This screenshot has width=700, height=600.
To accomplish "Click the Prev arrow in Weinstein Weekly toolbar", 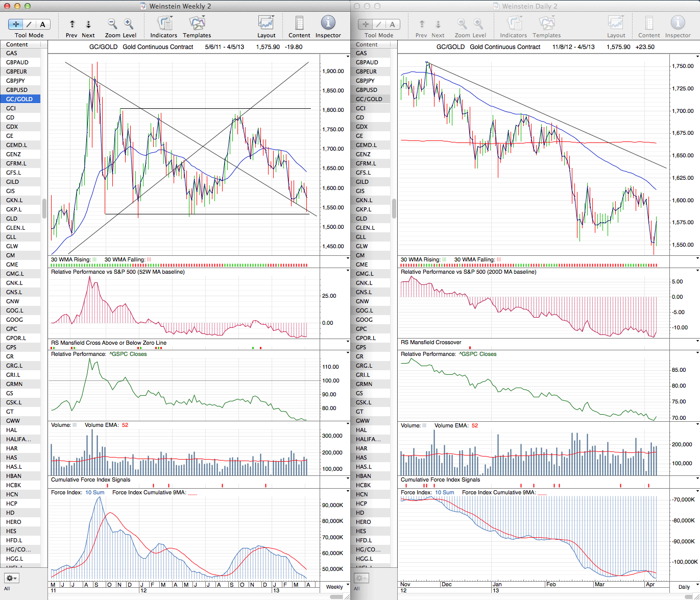I will [x=72, y=24].
